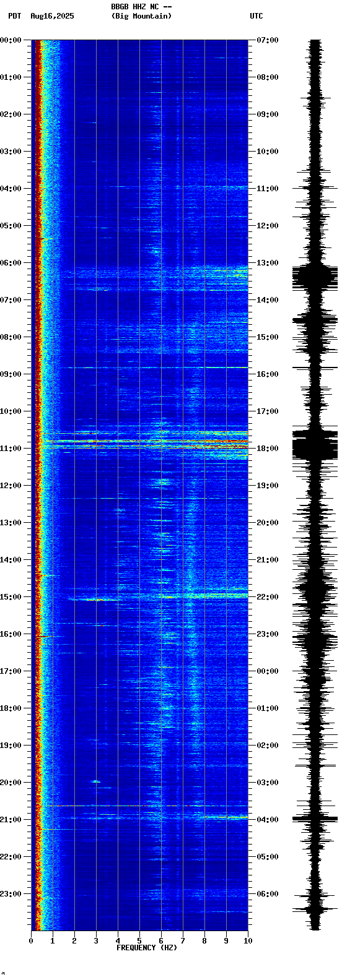Click the frequency tick label "5"

(139, 941)
